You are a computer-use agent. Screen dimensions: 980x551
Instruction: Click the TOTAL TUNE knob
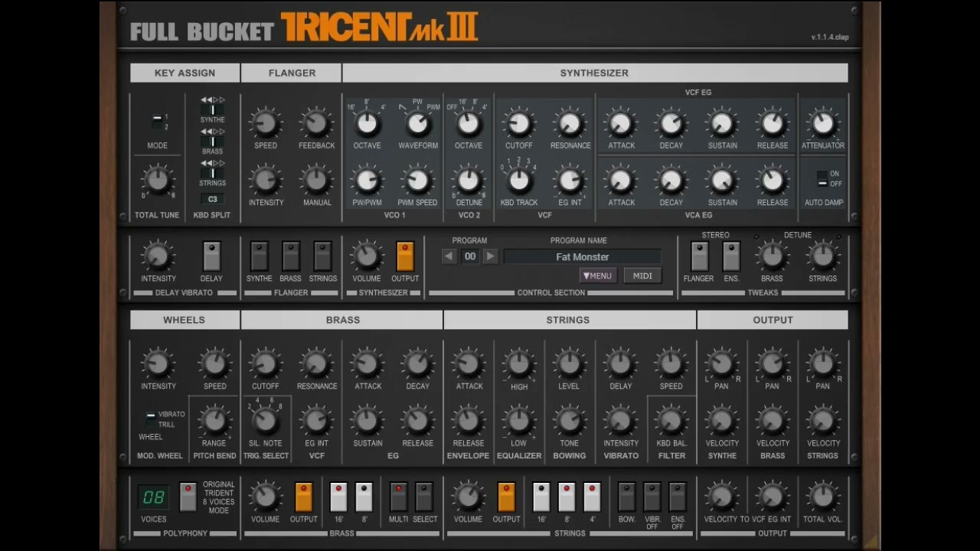(x=157, y=181)
